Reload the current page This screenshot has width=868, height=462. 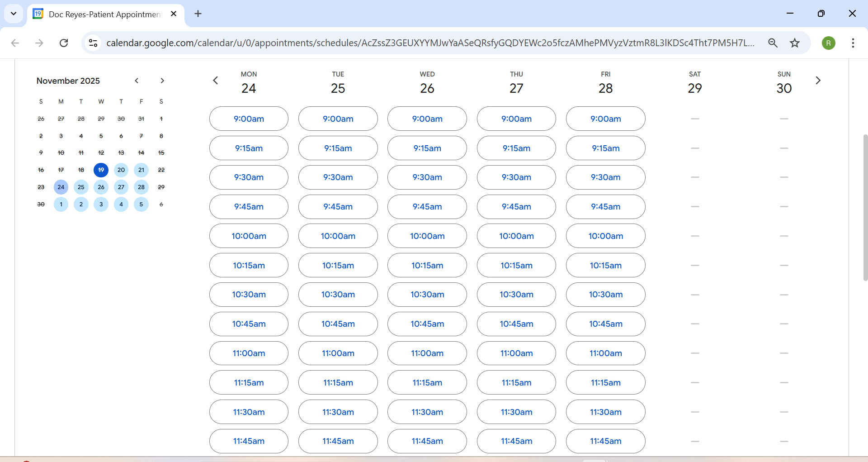click(x=64, y=43)
